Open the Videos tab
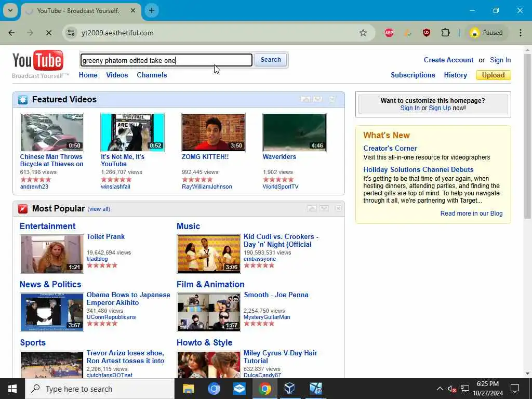The width and height of the screenshot is (532, 399). click(x=117, y=75)
